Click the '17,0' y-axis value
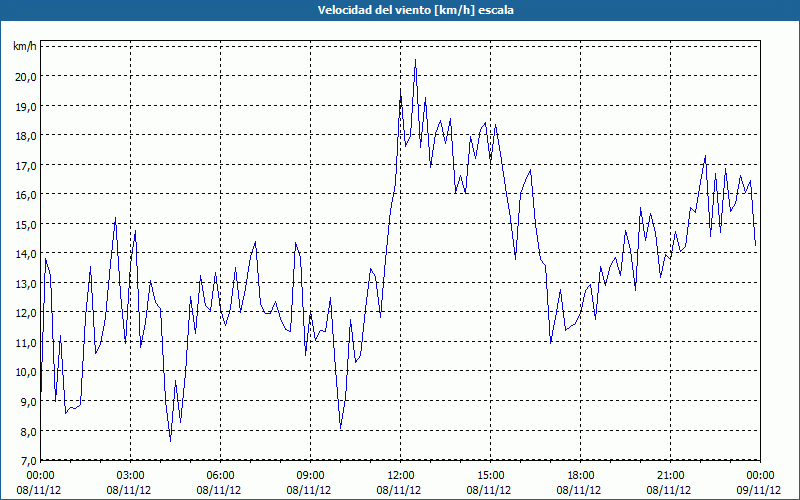This screenshot has height=500, width=800. (x=26, y=165)
